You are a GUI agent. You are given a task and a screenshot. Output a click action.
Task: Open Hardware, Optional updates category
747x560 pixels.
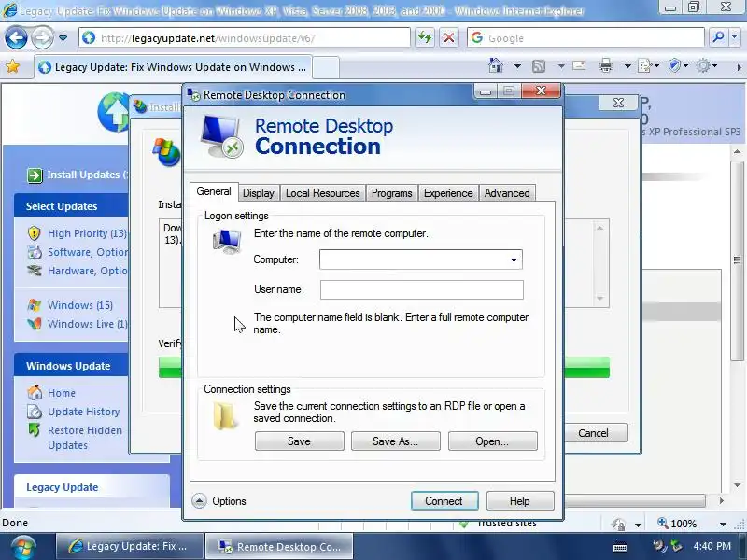(x=88, y=271)
